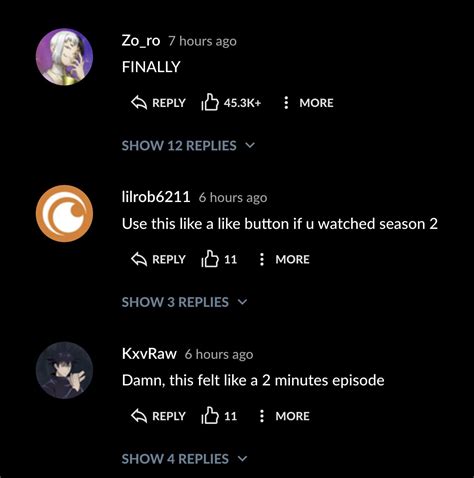Expand SHOW 4 REPLIES under KxvRaw
The height and width of the screenshot is (478, 474).
coord(185,459)
